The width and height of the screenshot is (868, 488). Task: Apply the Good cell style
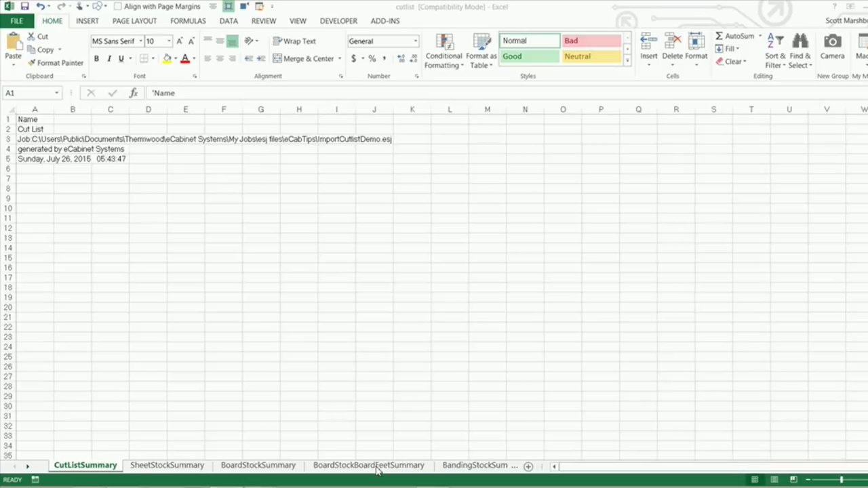click(x=530, y=56)
